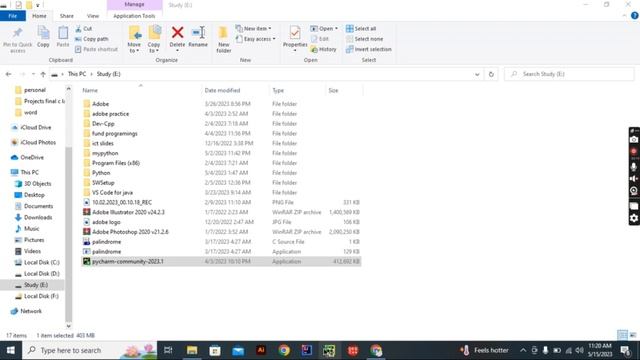
Task: Select pycharm-community-2023.1 file
Action: point(221,261)
